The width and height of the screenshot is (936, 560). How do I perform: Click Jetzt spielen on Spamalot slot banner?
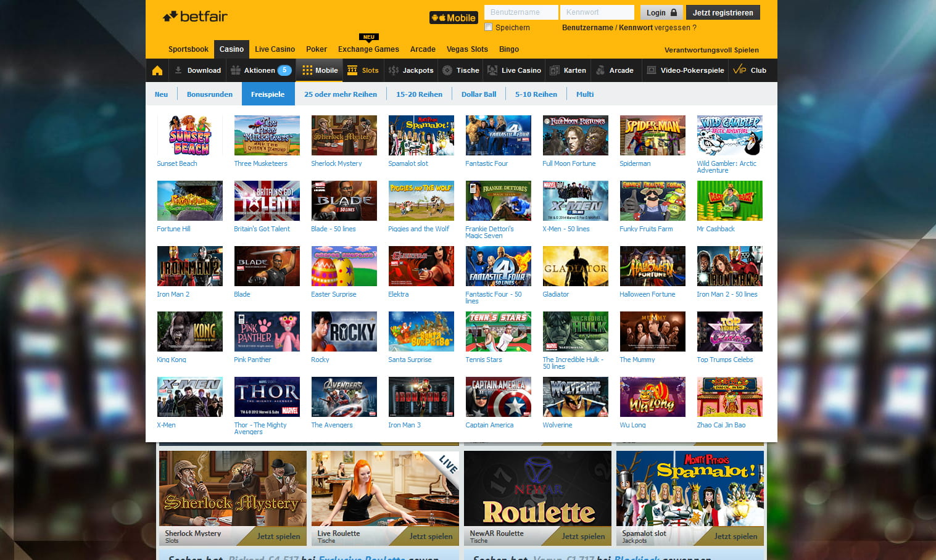(735, 537)
